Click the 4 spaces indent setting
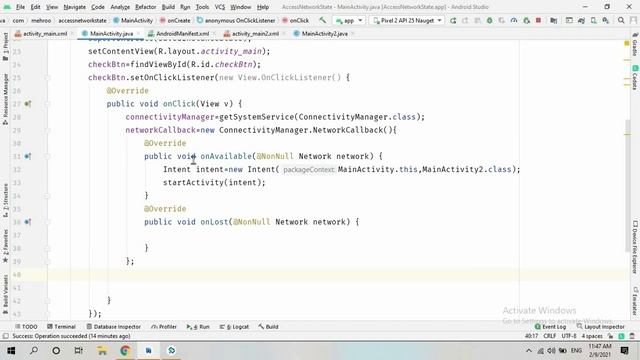Viewport: 640px width, 360px height. coord(592,336)
